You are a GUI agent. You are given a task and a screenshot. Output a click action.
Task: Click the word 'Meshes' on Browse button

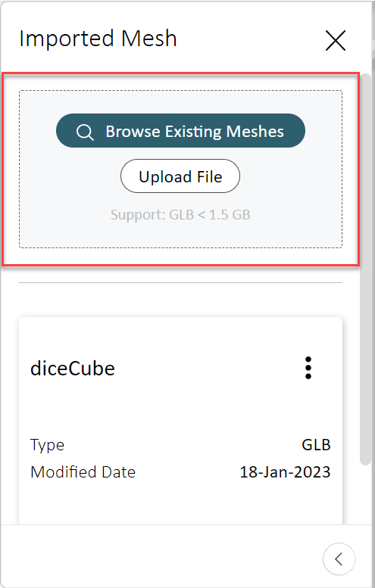255,131
